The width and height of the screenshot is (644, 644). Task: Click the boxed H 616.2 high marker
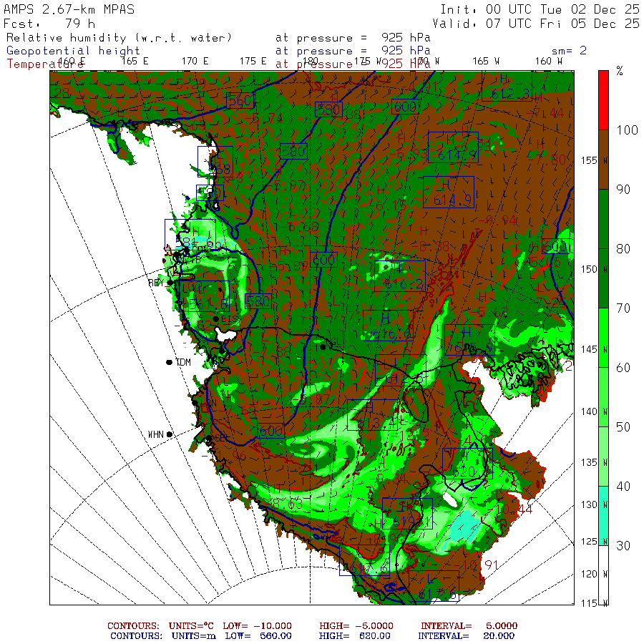point(400,276)
